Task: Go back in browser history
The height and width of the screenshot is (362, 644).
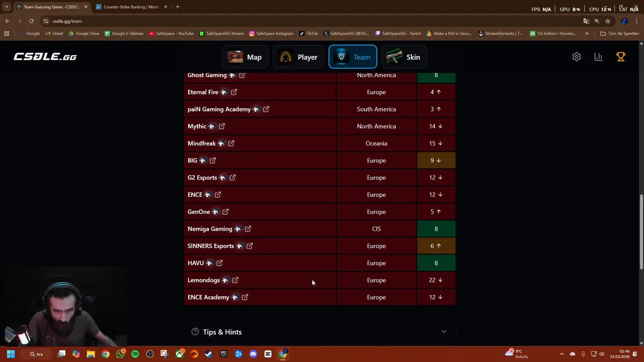Action: pos(7,21)
